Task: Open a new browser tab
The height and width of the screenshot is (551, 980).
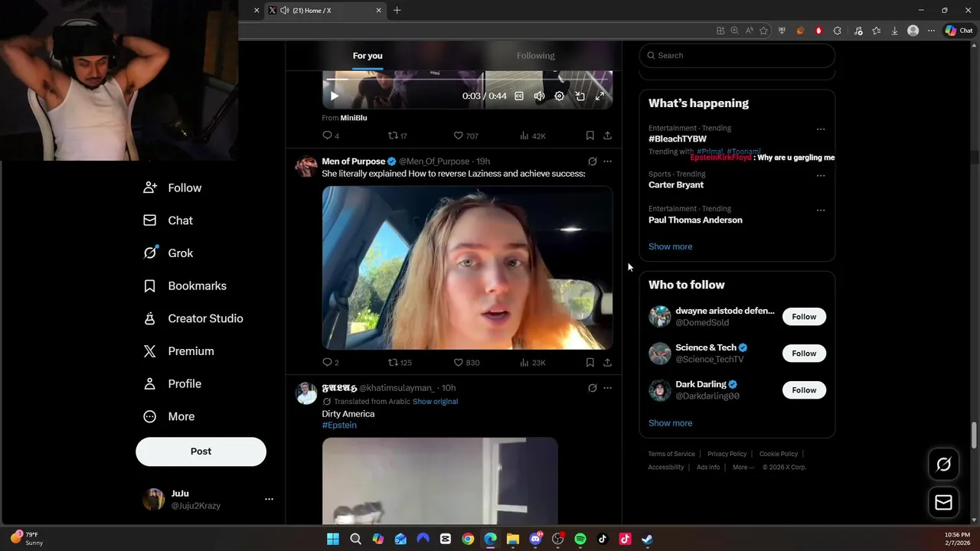Action: [397, 10]
